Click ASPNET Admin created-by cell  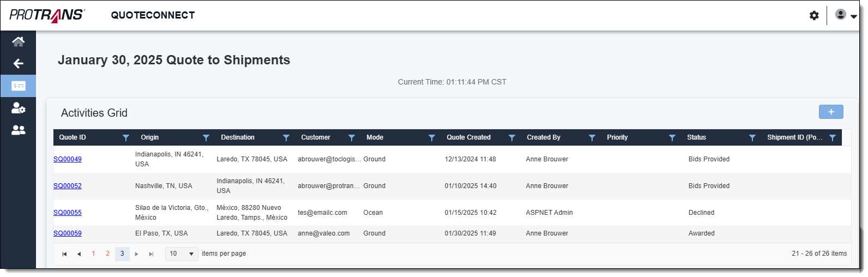click(549, 213)
